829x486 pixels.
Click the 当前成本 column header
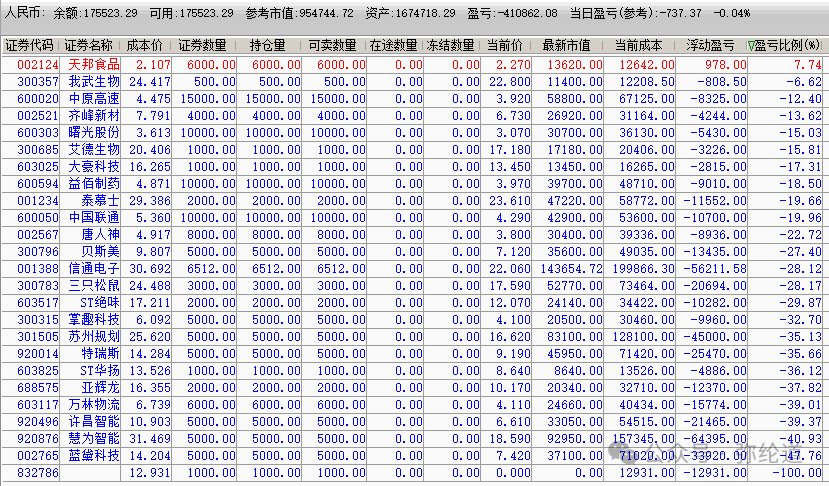click(638, 45)
